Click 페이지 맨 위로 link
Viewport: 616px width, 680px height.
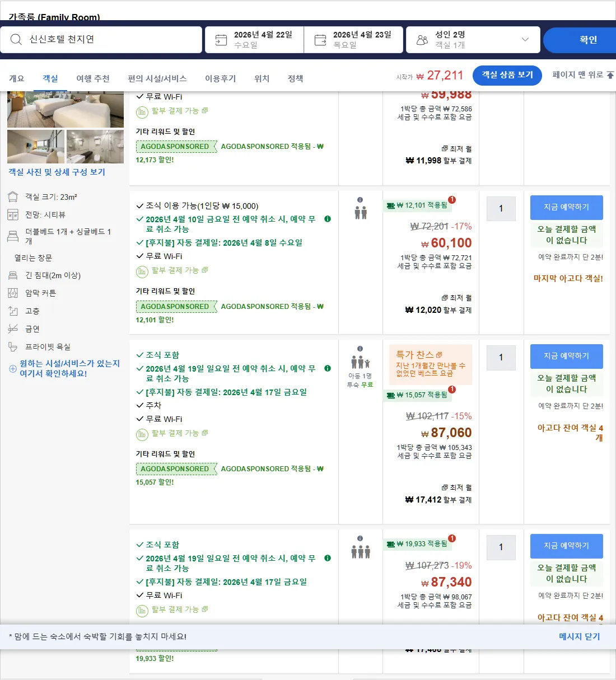click(583, 75)
